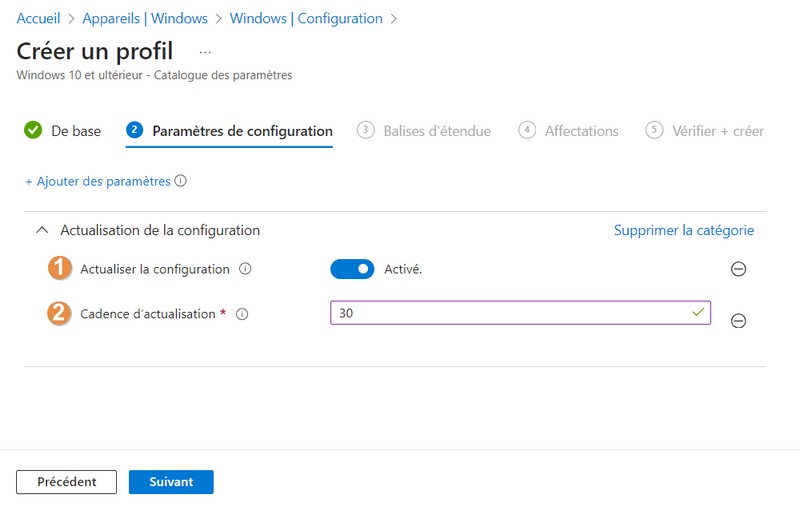Click the Cadence d'actualisation input field
The width and height of the screenshot is (800, 511).
(x=510, y=313)
